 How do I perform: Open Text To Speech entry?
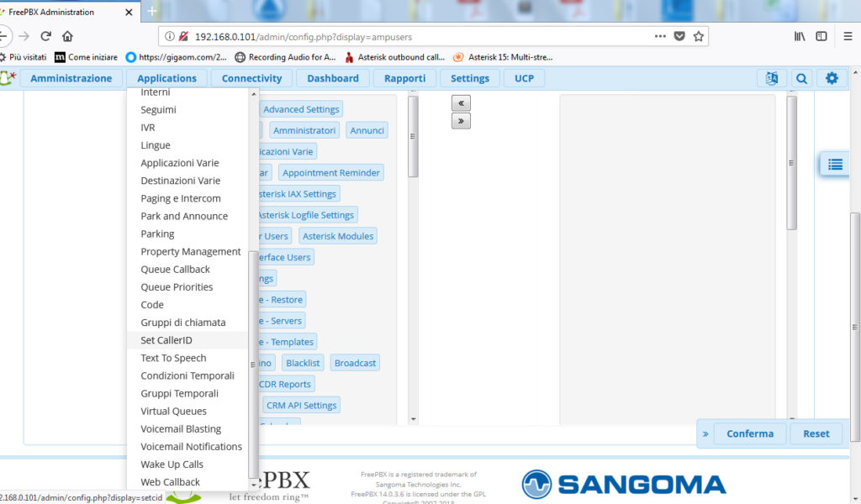coord(188,358)
